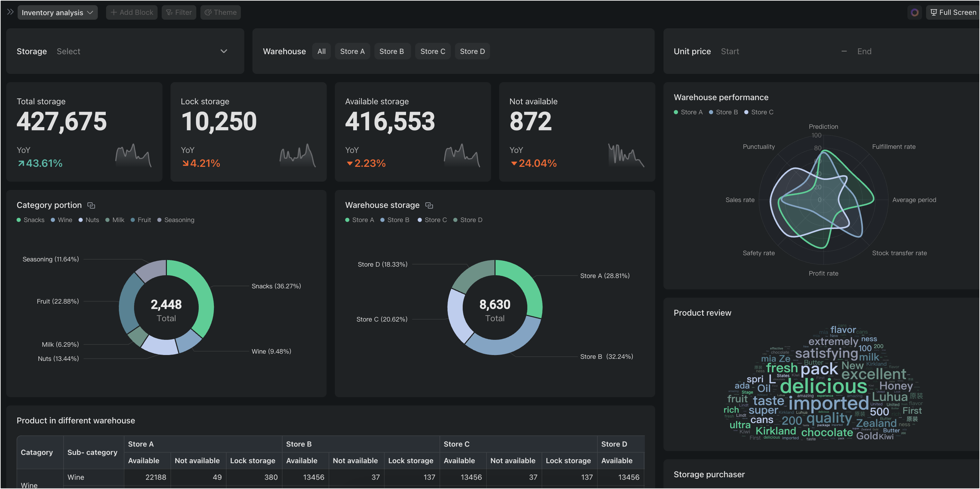
Task: Click the Unit price Start input field
Action: pyautogui.click(x=776, y=51)
